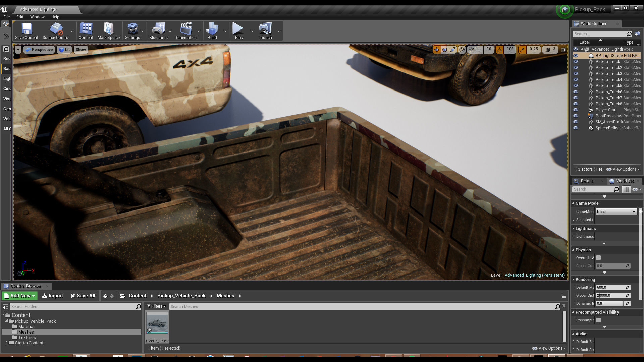This screenshot has height=362, width=644.
Task: Click the Content Browser lock icon
Action: point(563,296)
